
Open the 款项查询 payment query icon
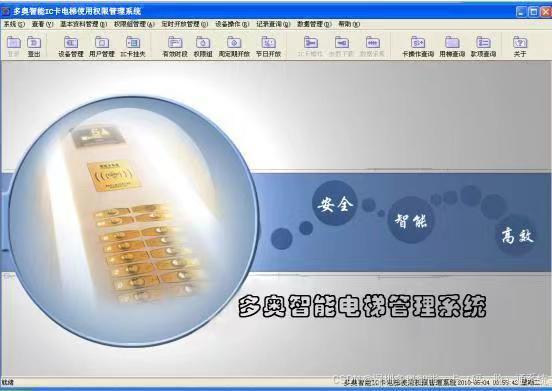click(x=483, y=46)
